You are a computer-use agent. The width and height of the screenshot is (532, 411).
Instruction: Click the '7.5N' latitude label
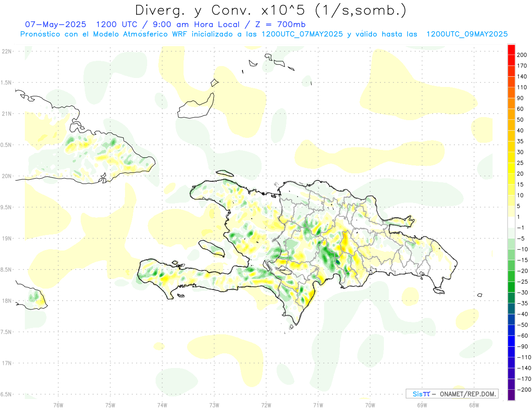7,332
